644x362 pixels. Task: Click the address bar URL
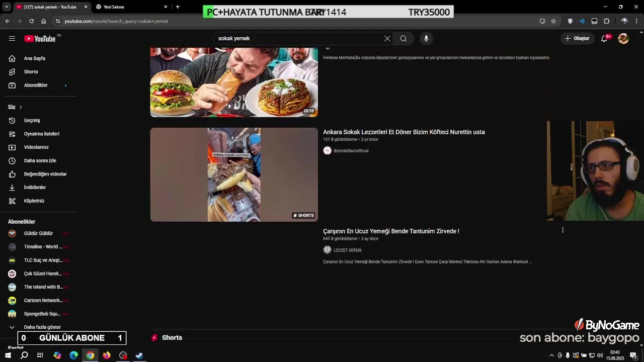click(116, 21)
